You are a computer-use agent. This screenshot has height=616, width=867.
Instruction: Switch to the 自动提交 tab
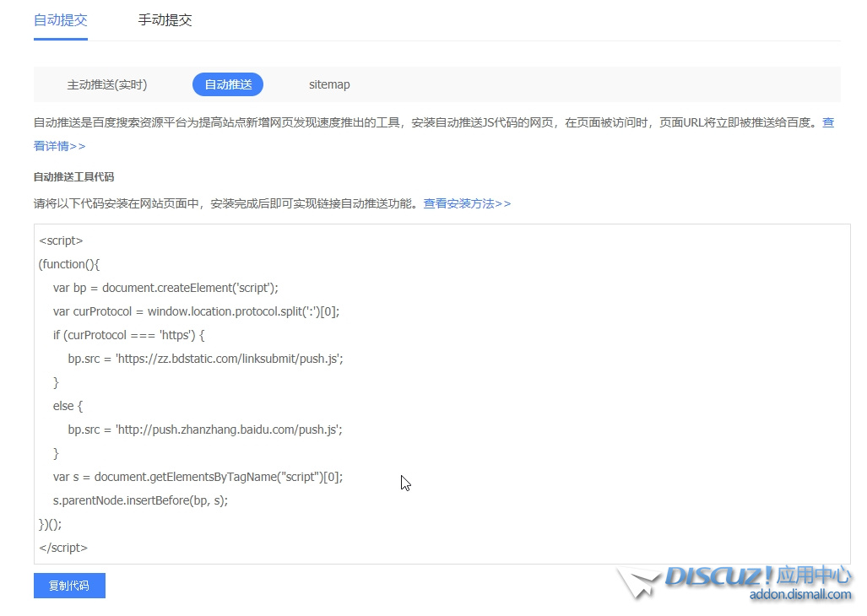(61, 20)
